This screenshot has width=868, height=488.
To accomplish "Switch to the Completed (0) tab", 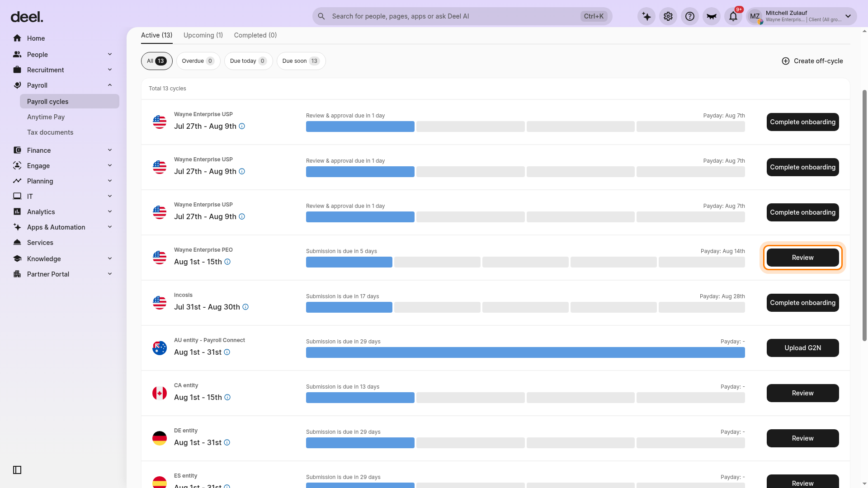I will [255, 35].
